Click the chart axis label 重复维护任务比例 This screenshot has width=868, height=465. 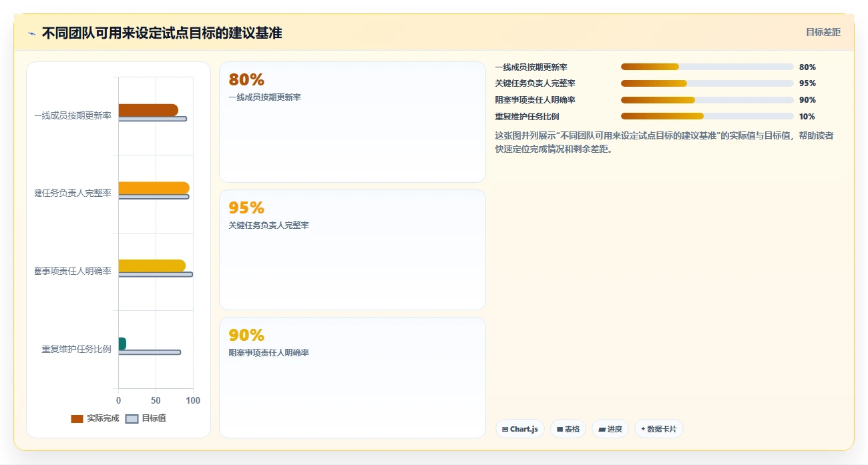pyautogui.click(x=77, y=349)
